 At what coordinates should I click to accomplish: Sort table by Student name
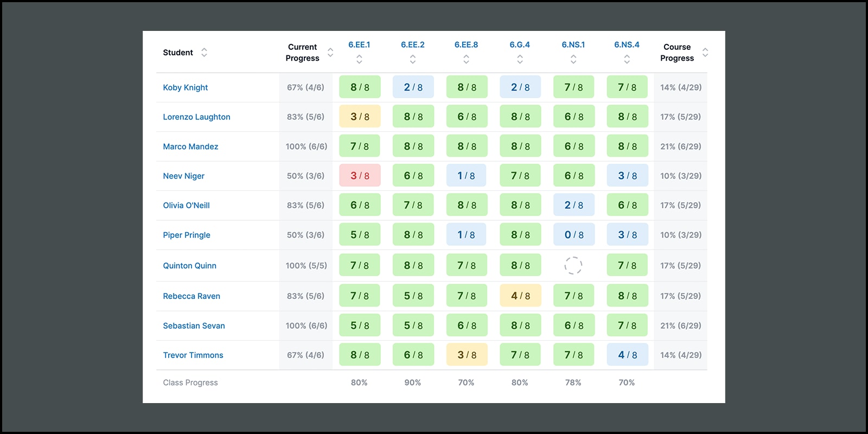(x=204, y=53)
